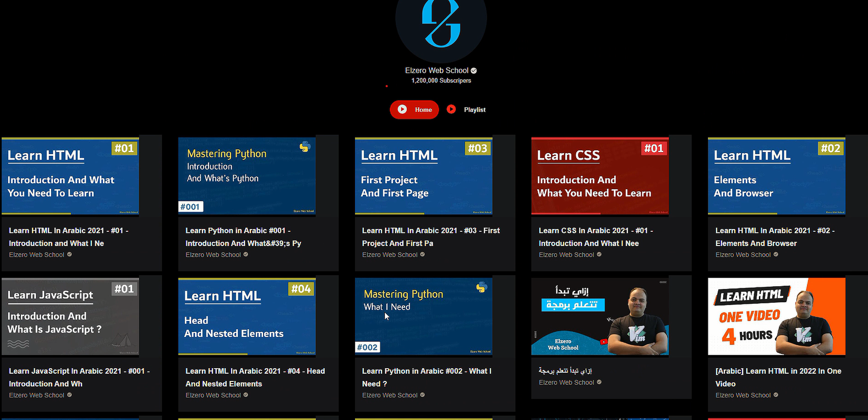Click the 1,200,000 Subscribers text

[441, 80]
